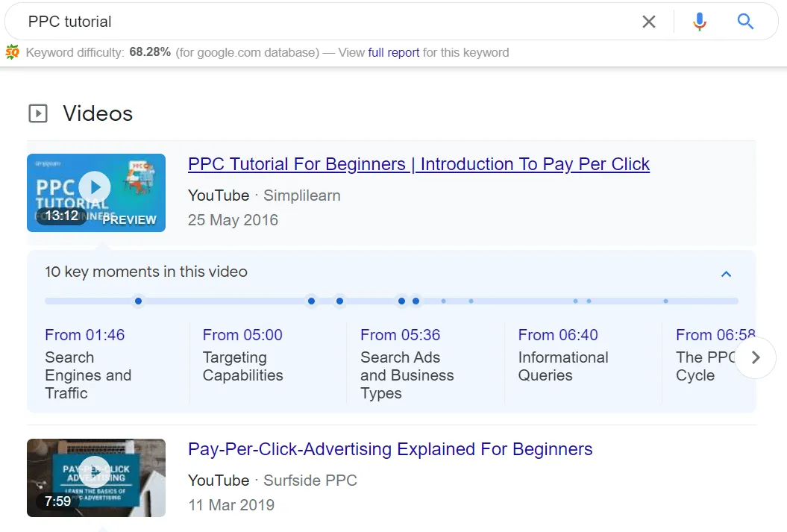Image resolution: width=787 pixels, height=532 pixels.
Task: Click the last small dot on the timeline
Action: (665, 301)
